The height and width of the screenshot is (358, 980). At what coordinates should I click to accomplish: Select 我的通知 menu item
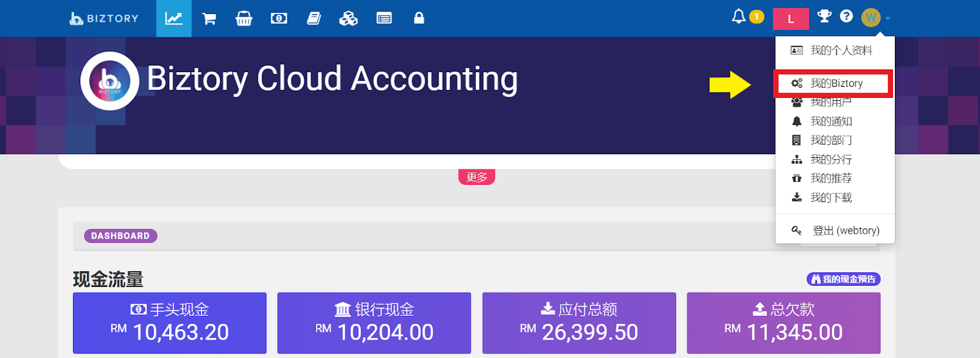[835, 121]
